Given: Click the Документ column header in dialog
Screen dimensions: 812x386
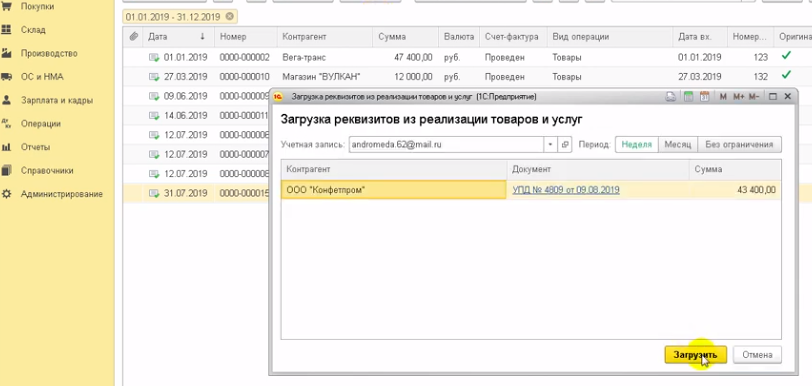Looking at the screenshot, I should click(598, 169).
